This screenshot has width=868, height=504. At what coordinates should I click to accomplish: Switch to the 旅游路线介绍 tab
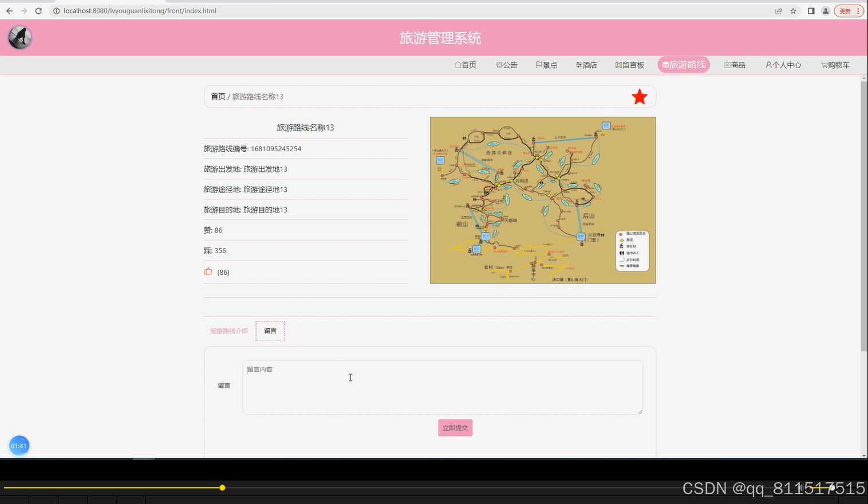pyautogui.click(x=228, y=330)
